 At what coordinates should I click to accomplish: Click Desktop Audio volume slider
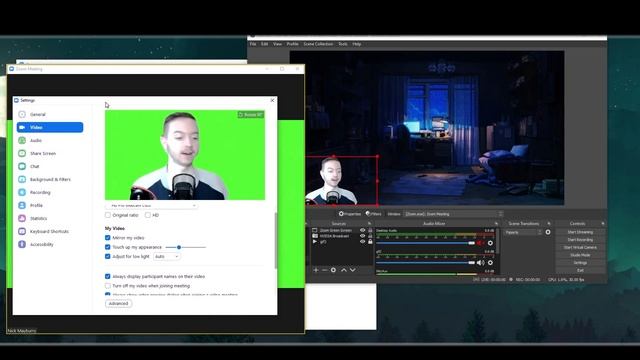[x=426, y=243]
